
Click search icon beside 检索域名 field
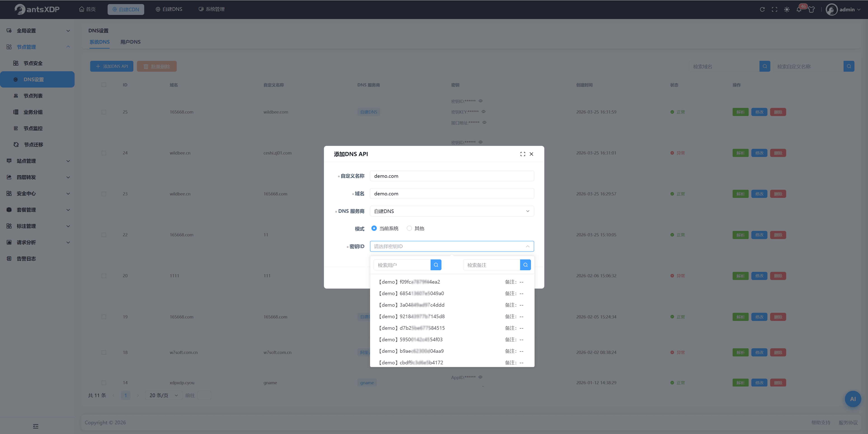(764, 66)
